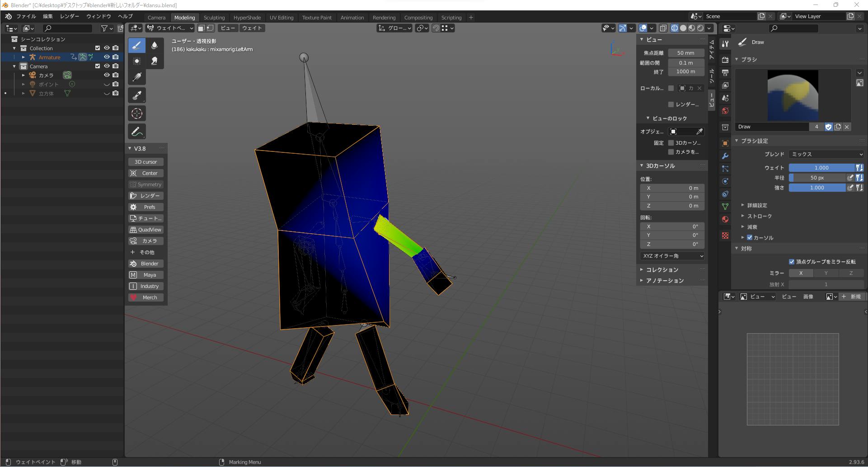Open the File menu
Image resolution: width=868 pixels, height=467 pixels.
pyautogui.click(x=26, y=16)
